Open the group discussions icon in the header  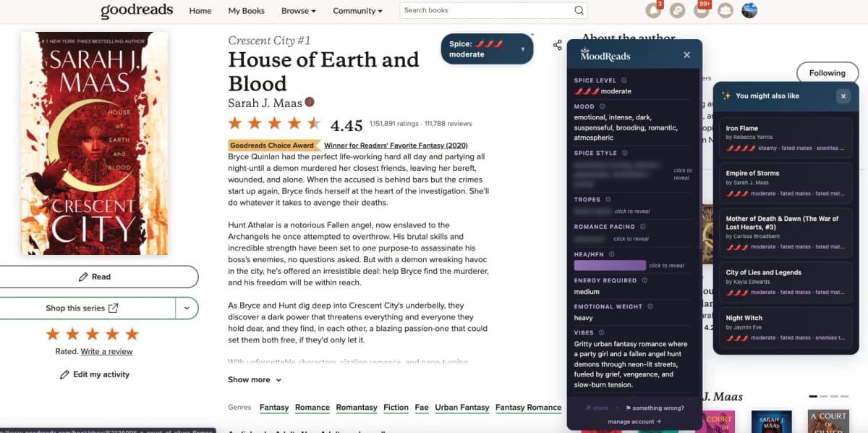click(677, 10)
